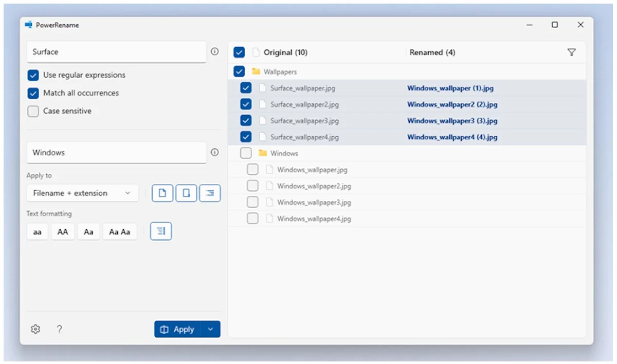Click file icon next to Surface_wallpaper.jpg
617x364 pixels.
(x=263, y=88)
